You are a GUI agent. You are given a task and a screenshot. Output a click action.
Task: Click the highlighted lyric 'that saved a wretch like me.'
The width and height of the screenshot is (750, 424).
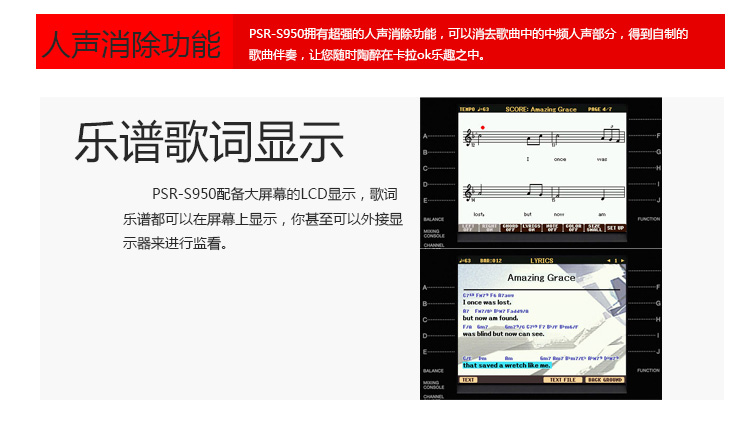[x=506, y=365]
